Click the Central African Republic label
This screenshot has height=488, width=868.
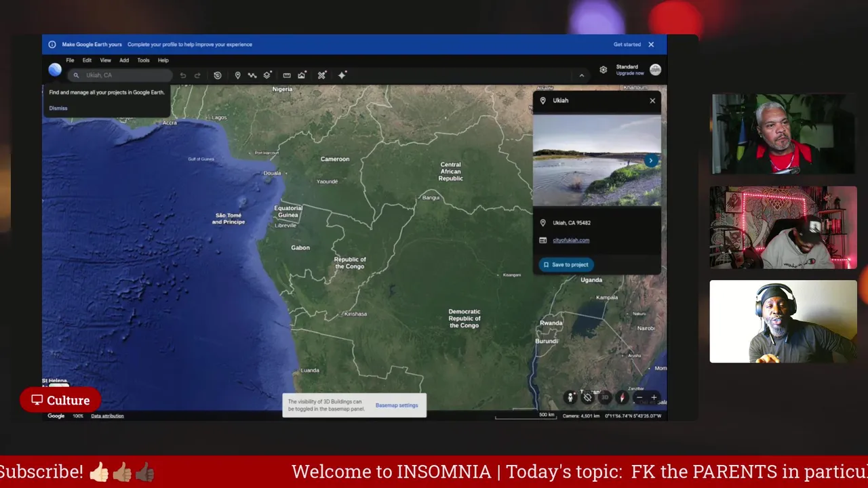tap(451, 171)
